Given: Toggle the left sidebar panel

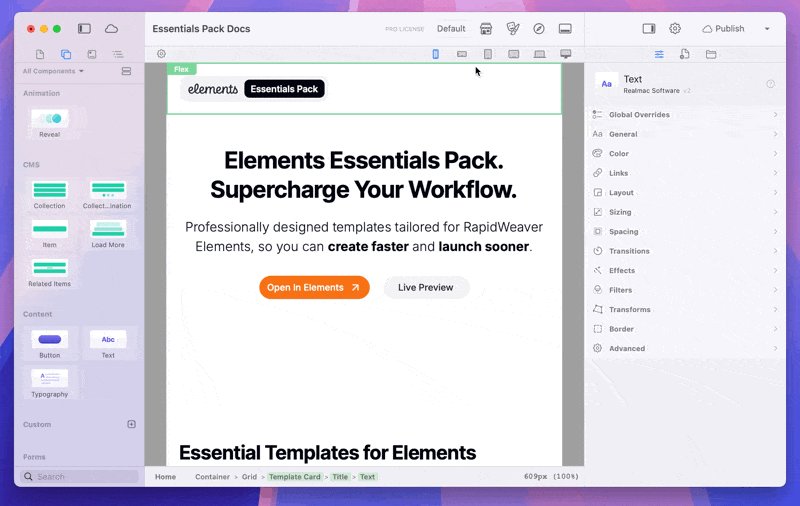Looking at the screenshot, I should [84, 29].
